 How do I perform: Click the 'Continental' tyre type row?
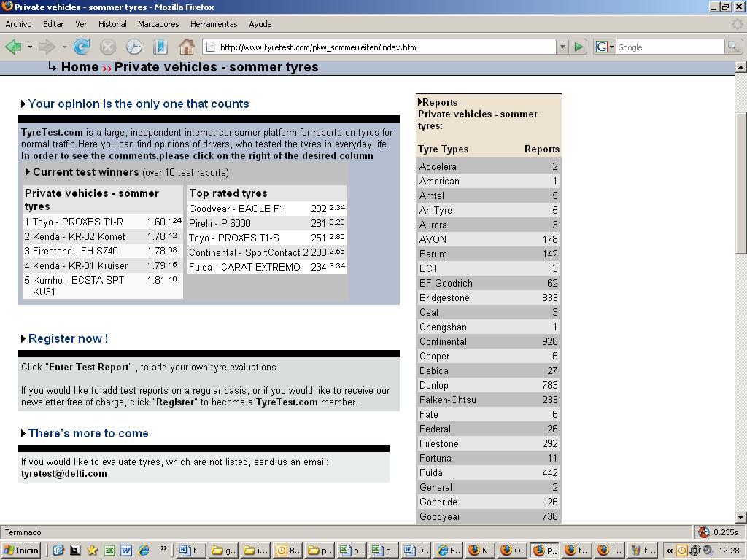tap(488, 341)
